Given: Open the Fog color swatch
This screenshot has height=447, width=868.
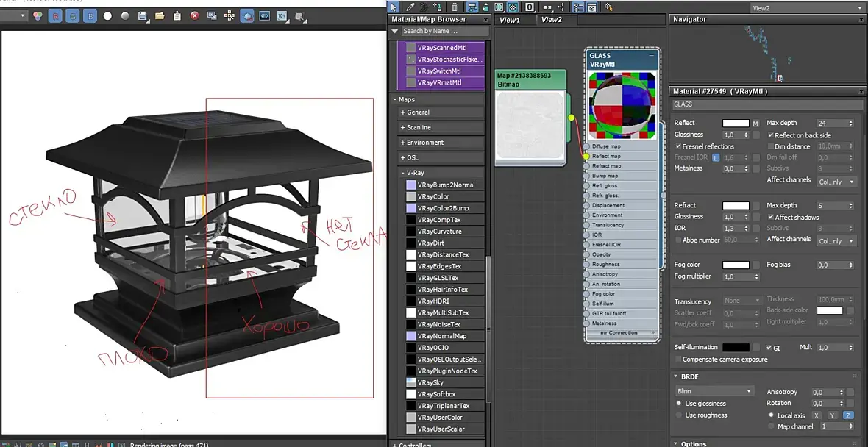Looking at the screenshot, I should tap(736, 265).
